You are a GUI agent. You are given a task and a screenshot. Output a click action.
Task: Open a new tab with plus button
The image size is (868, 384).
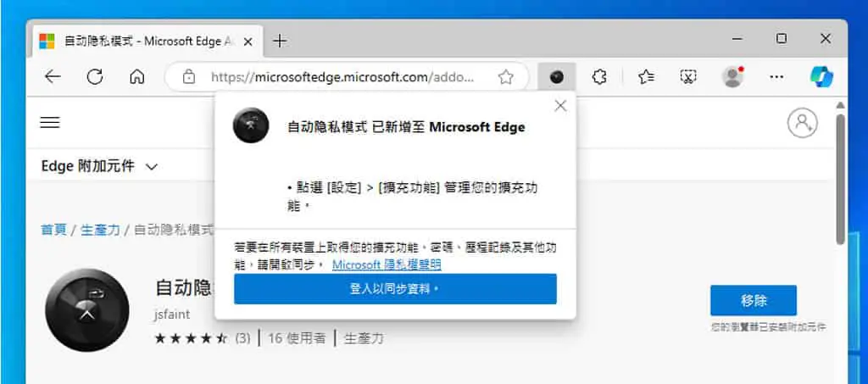pyautogui.click(x=280, y=41)
